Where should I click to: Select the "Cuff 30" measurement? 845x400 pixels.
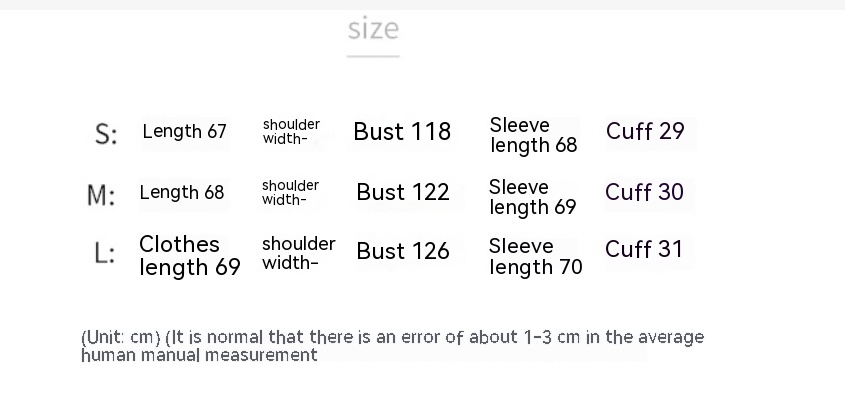[644, 192]
